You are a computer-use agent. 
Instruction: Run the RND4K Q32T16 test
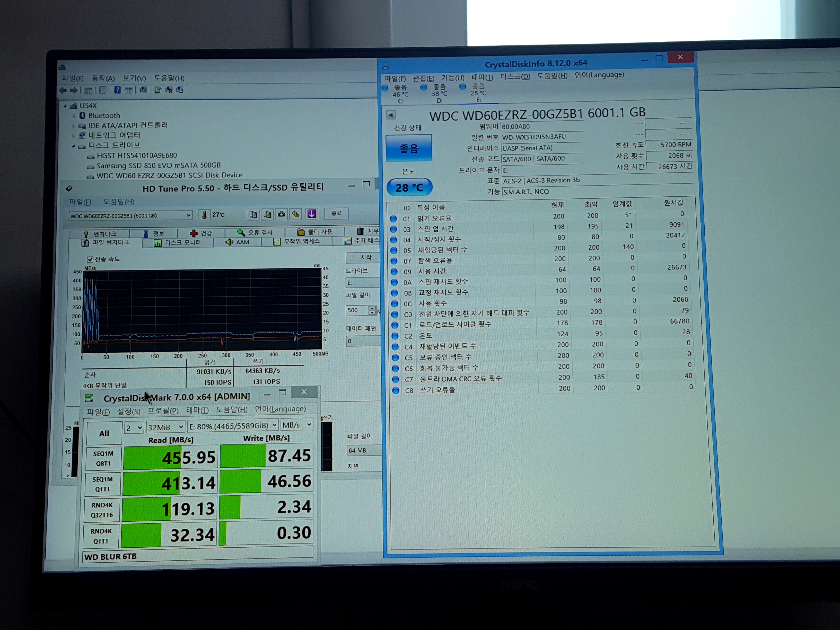102,510
